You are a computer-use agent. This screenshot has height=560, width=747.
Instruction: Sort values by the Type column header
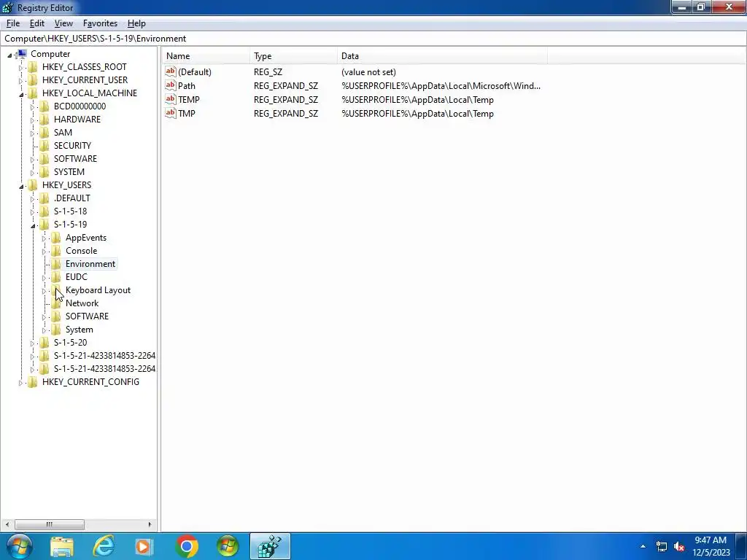(293, 56)
